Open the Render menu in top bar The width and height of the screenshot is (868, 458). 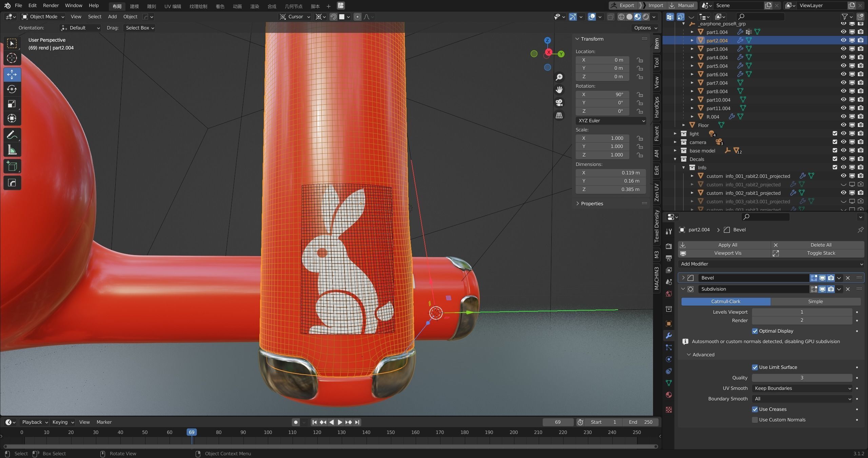(51, 5)
